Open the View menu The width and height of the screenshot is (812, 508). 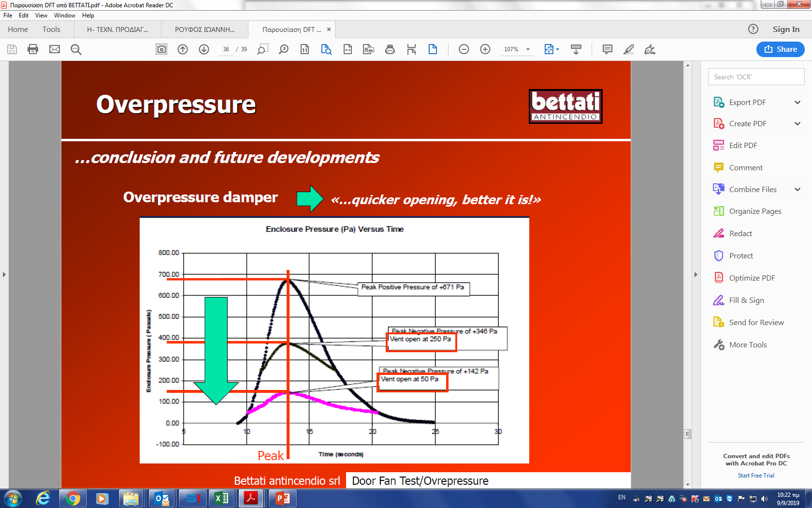click(x=41, y=15)
